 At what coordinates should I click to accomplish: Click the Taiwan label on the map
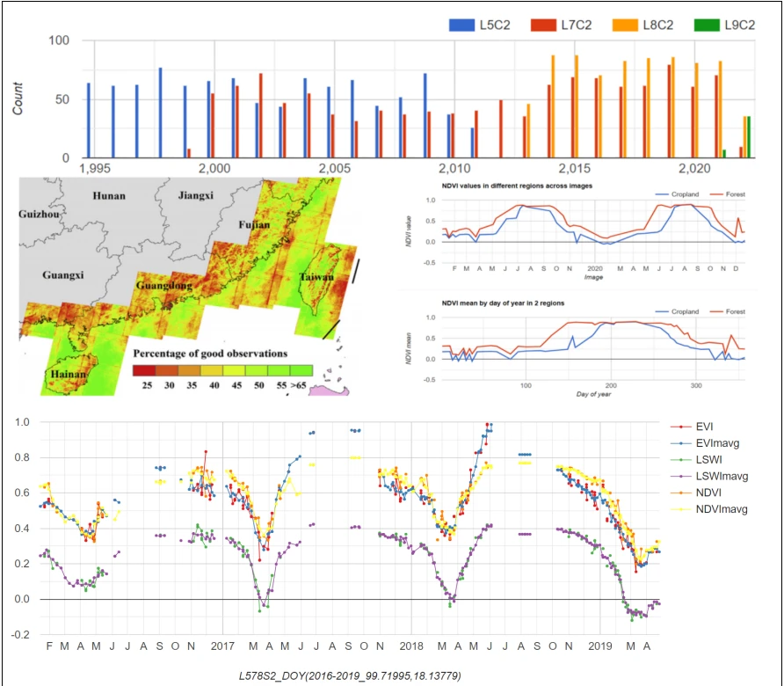point(316,277)
